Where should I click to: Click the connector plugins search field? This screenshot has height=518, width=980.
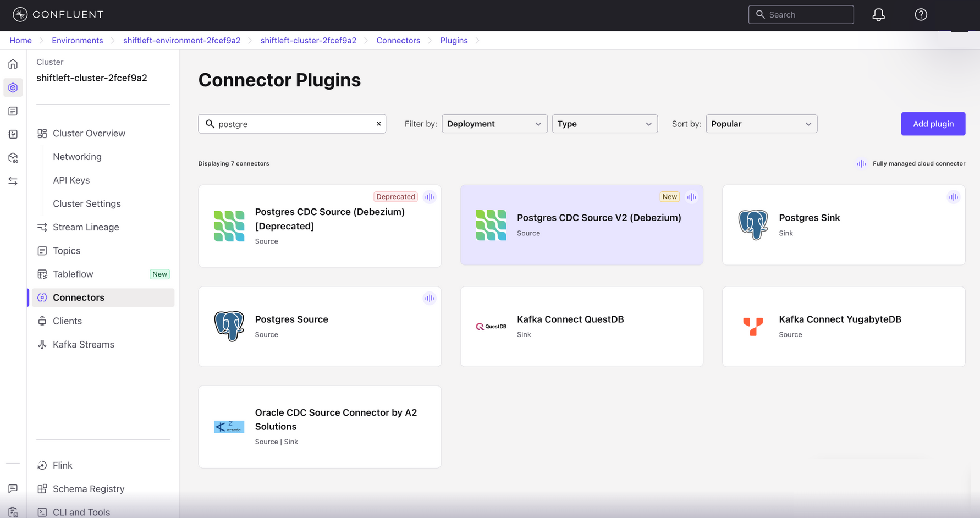coord(291,124)
